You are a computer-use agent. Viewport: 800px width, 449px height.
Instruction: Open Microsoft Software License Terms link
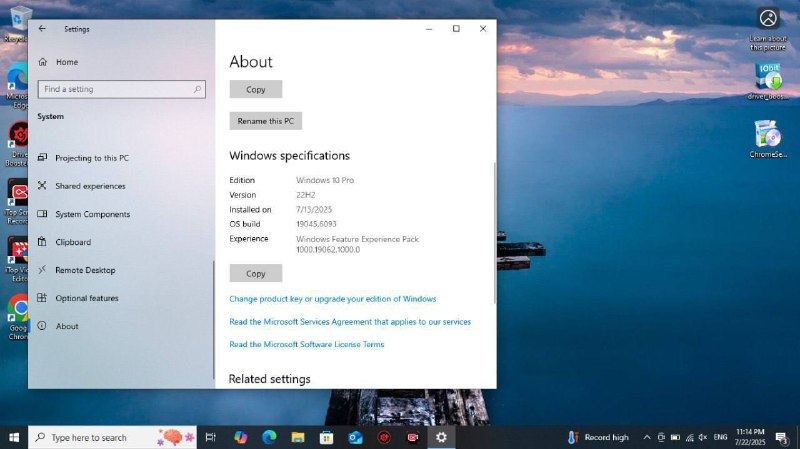(307, 344)
